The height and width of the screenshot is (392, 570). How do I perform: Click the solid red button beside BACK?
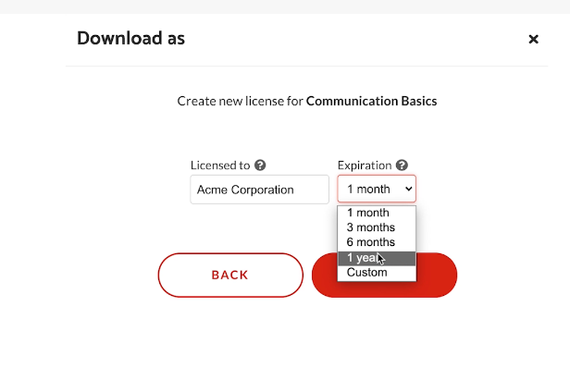(x=437, y=275)
